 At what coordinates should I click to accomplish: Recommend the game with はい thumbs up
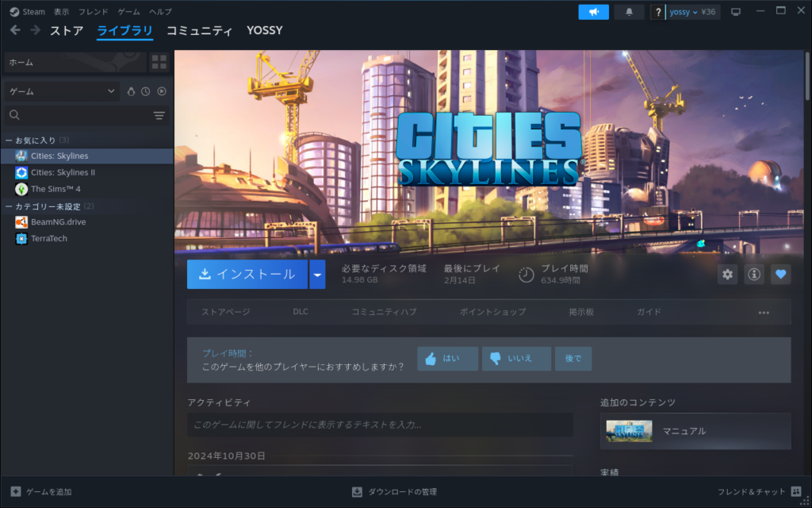(x=447, y=359)
